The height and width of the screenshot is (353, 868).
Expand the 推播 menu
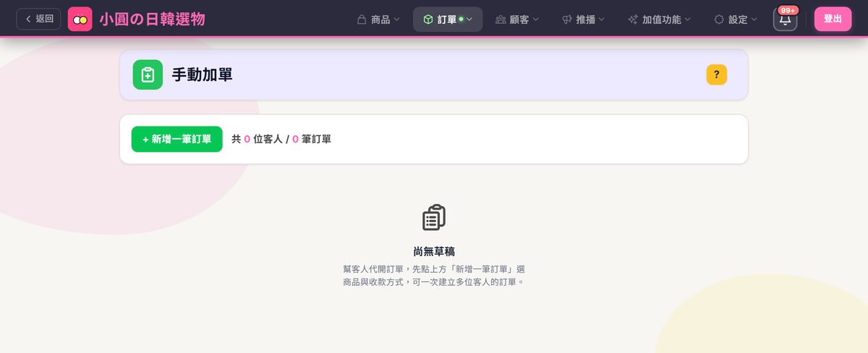(x=583, y=20)
